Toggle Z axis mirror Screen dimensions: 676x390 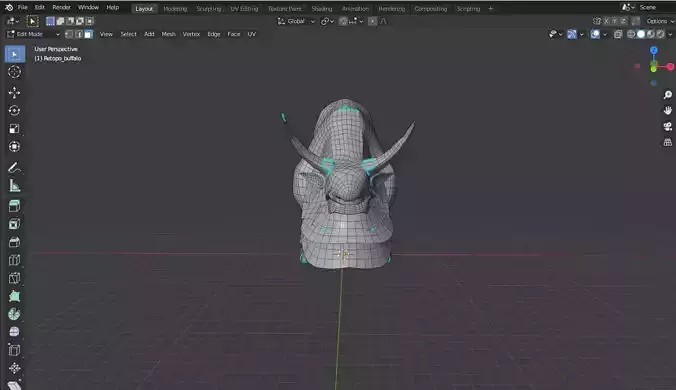[x=623, y=21]
